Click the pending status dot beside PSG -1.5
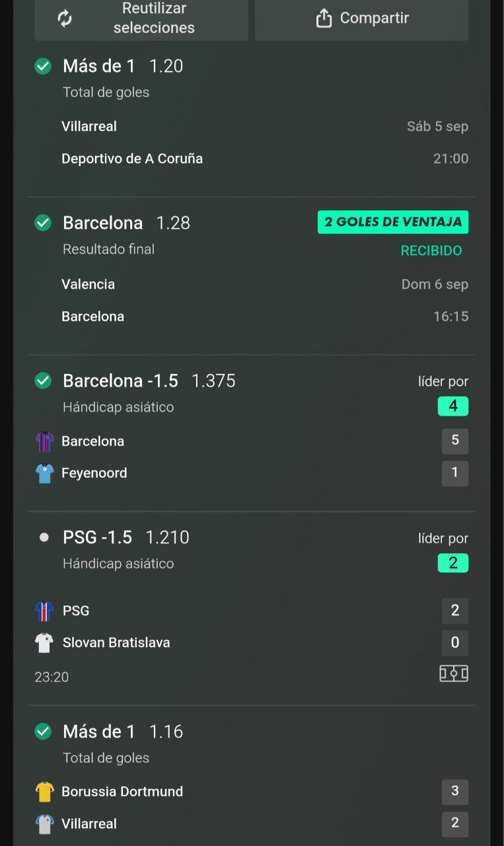This screenshot has width=504, height=846. (x=44, y=537)
